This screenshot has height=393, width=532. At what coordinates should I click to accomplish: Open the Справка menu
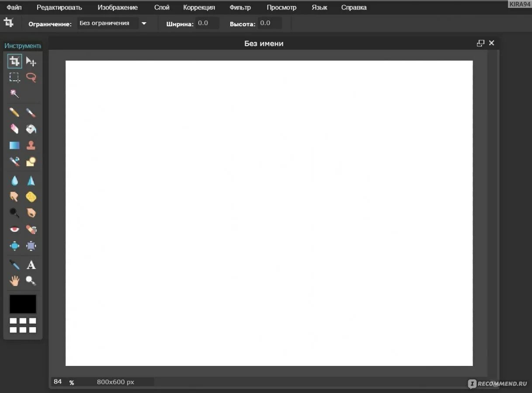point(354,7)
